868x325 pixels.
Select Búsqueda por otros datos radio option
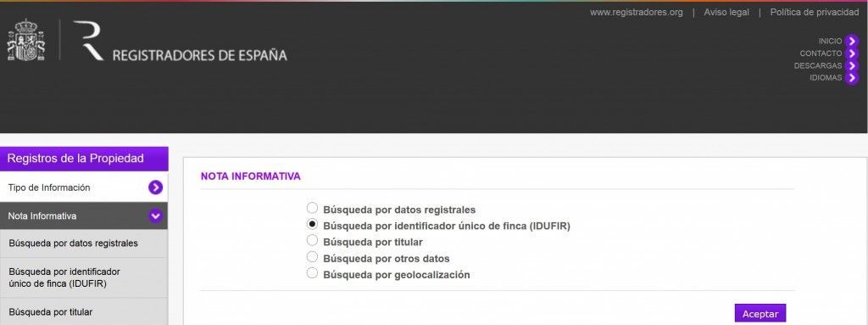312,256
